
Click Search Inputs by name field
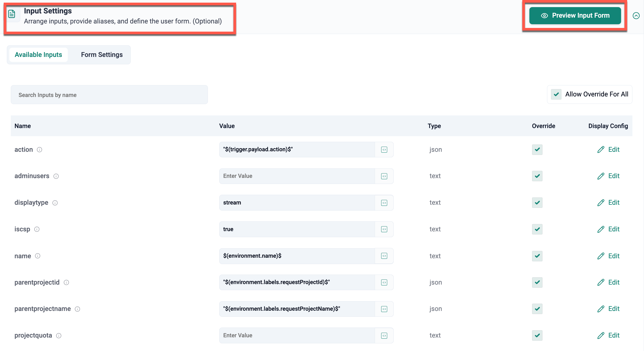coord(109,95)
